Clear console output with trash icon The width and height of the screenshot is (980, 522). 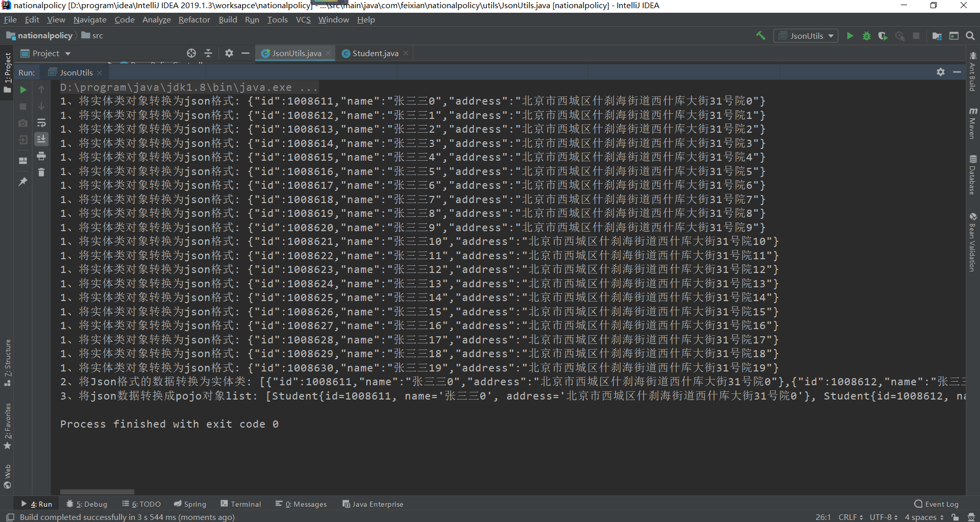[x=41, y=172]
